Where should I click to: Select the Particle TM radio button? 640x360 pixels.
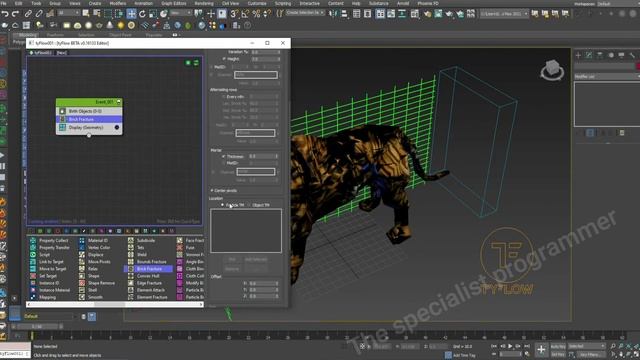[x=222, y=205]
